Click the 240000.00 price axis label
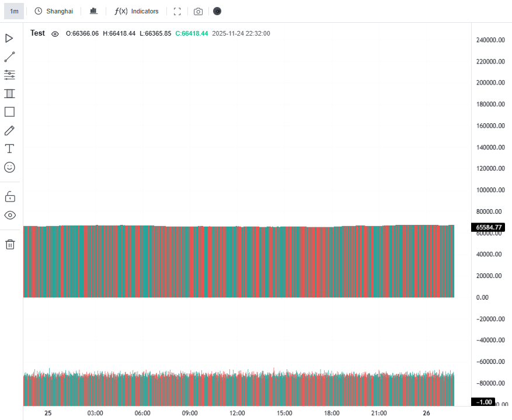 (490, 40)
